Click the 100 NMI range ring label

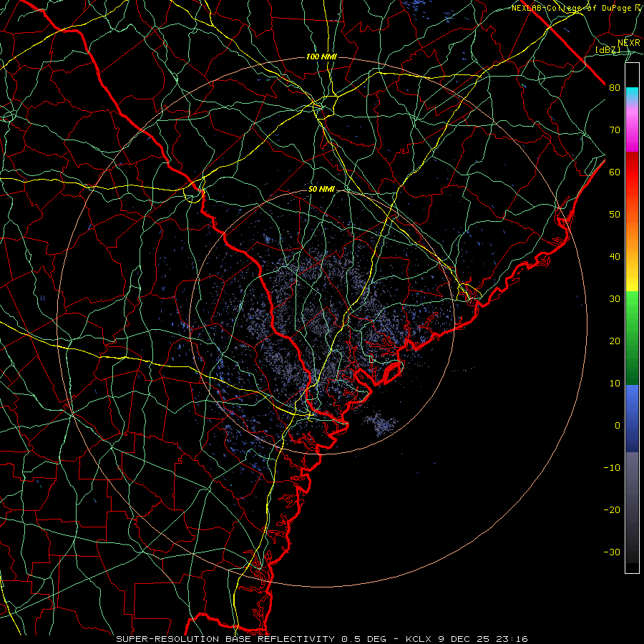(321, 57)
